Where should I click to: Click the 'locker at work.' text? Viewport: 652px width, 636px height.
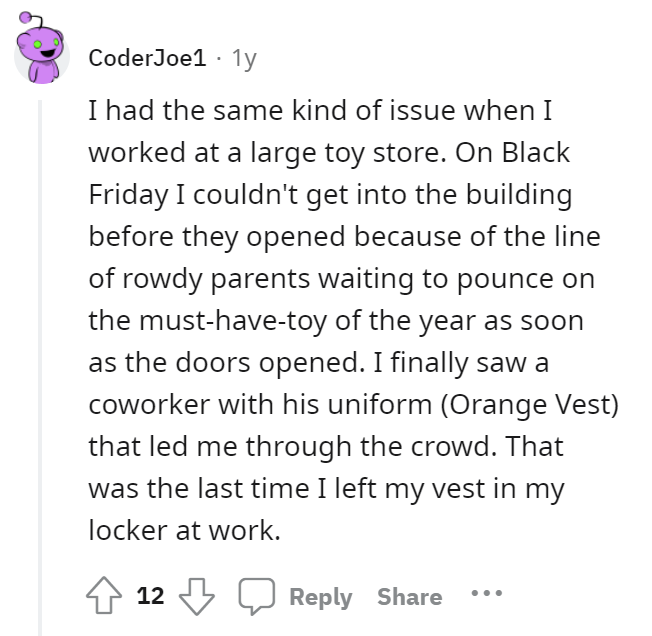click(183, 529)
